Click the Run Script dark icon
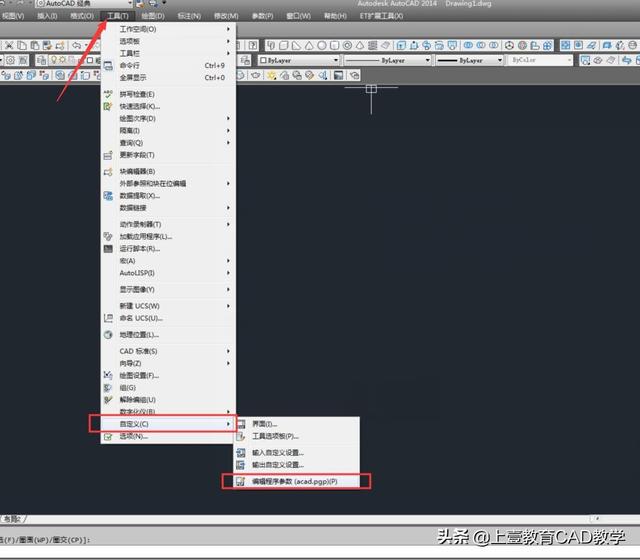 [108, 249]
